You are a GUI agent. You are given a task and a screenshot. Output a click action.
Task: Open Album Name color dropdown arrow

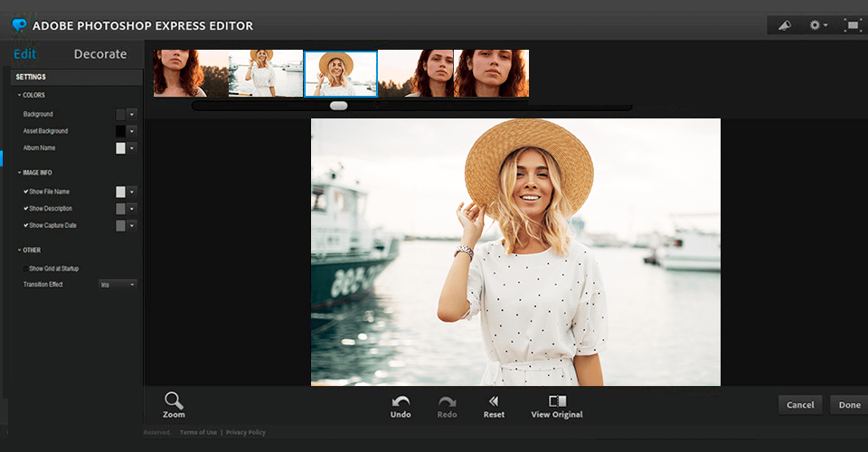click(132, 148)
